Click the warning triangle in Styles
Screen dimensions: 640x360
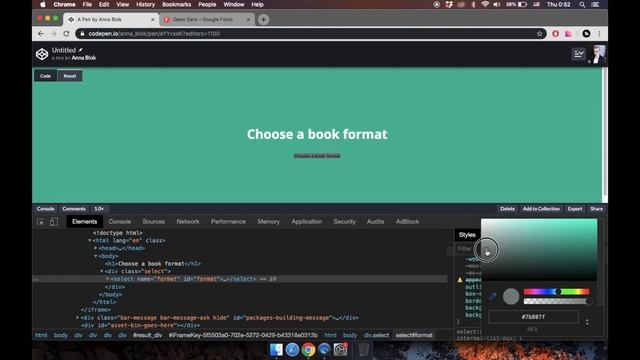point(460,280)
